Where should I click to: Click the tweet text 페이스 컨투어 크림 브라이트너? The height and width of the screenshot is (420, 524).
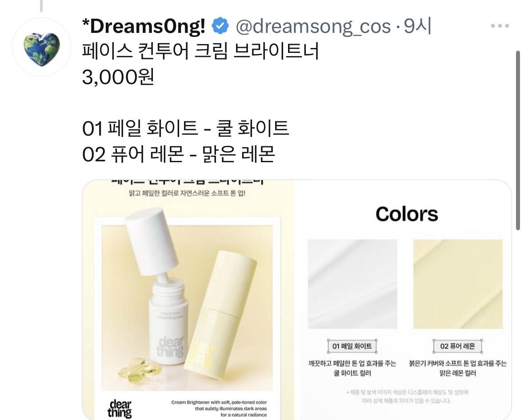coord(200,51)
